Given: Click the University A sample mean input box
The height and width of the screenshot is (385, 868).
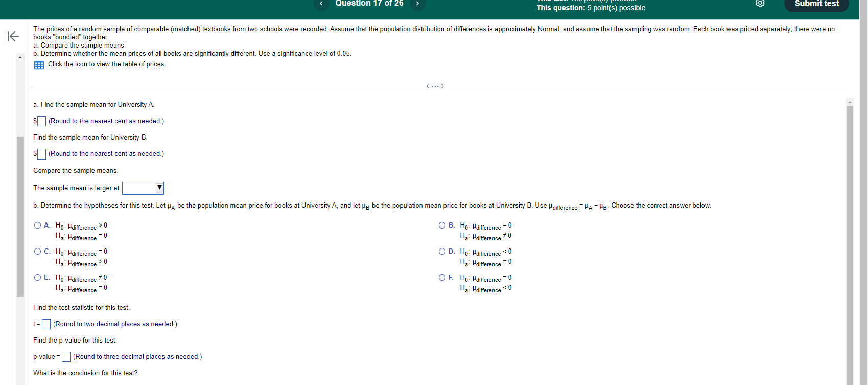Looking at the screenshot, I should point(42,121).
